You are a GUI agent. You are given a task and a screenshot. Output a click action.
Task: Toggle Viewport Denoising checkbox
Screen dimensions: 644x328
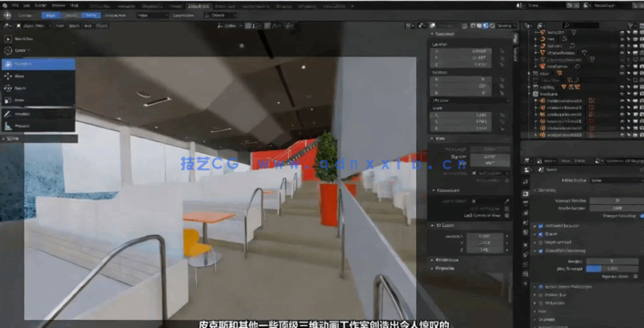(x=642, y=216)
